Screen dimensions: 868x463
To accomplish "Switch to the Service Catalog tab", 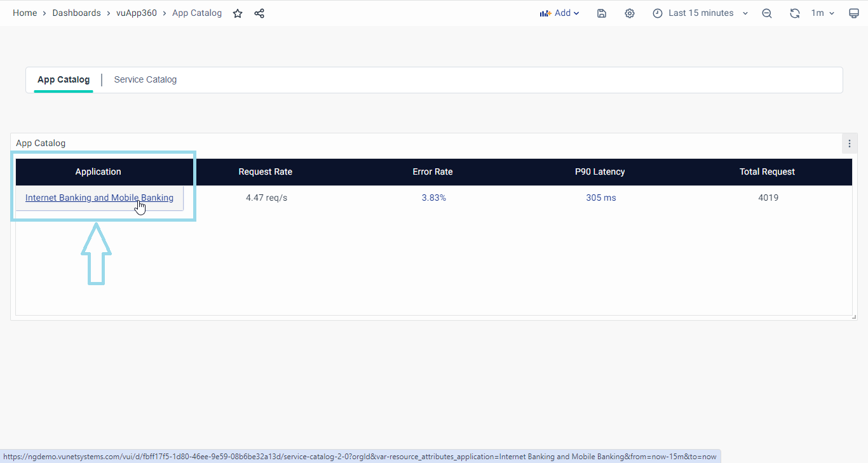I will (x=145, y=80).
